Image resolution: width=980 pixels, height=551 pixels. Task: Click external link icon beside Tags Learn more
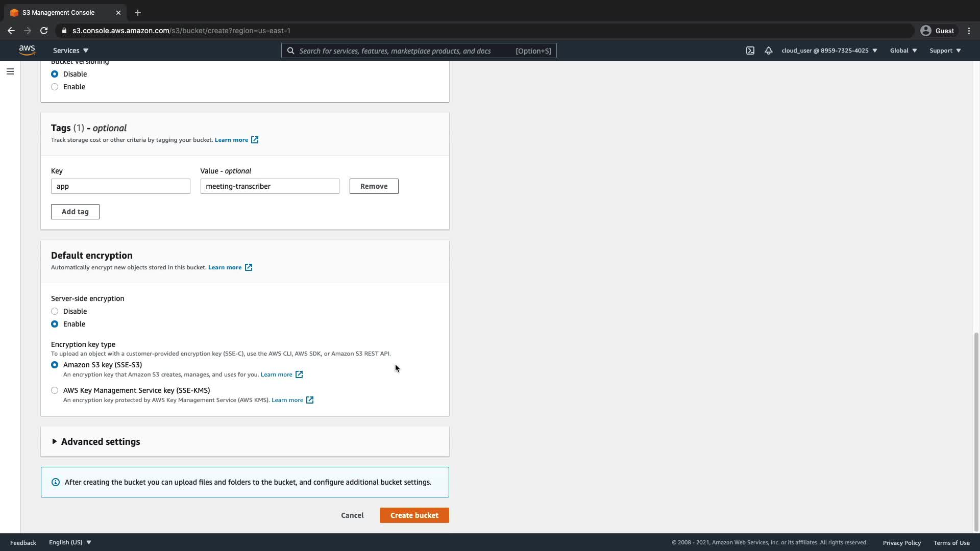pos(255,140)
